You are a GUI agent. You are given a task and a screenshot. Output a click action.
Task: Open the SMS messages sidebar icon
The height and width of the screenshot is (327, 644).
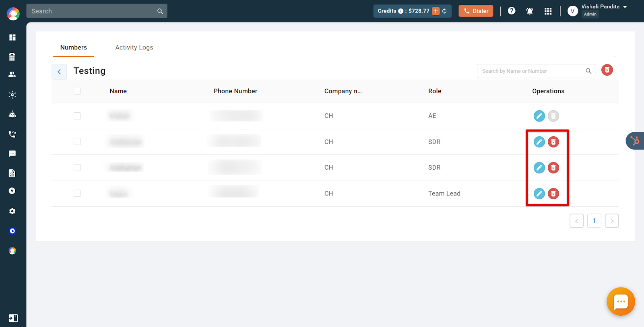12,154
